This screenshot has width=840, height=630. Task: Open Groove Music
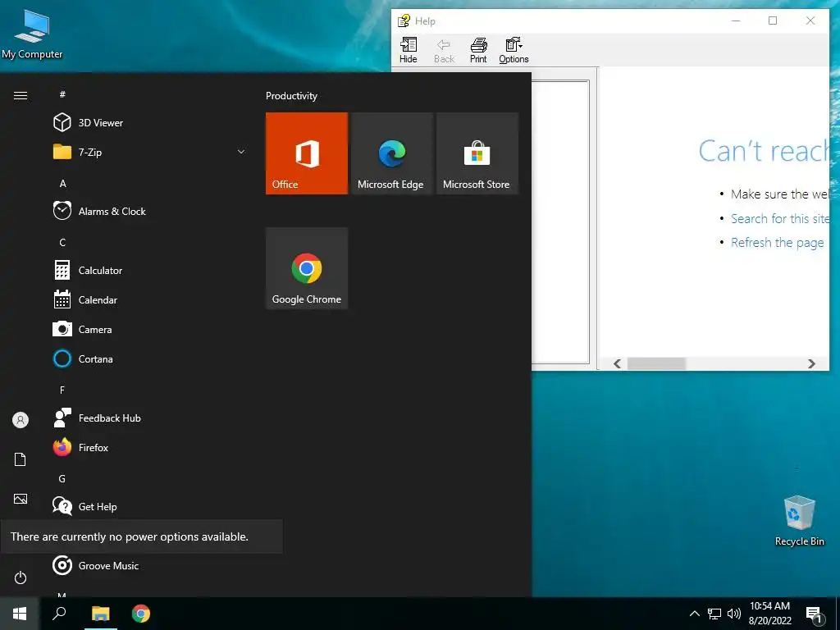coord(150,566)
